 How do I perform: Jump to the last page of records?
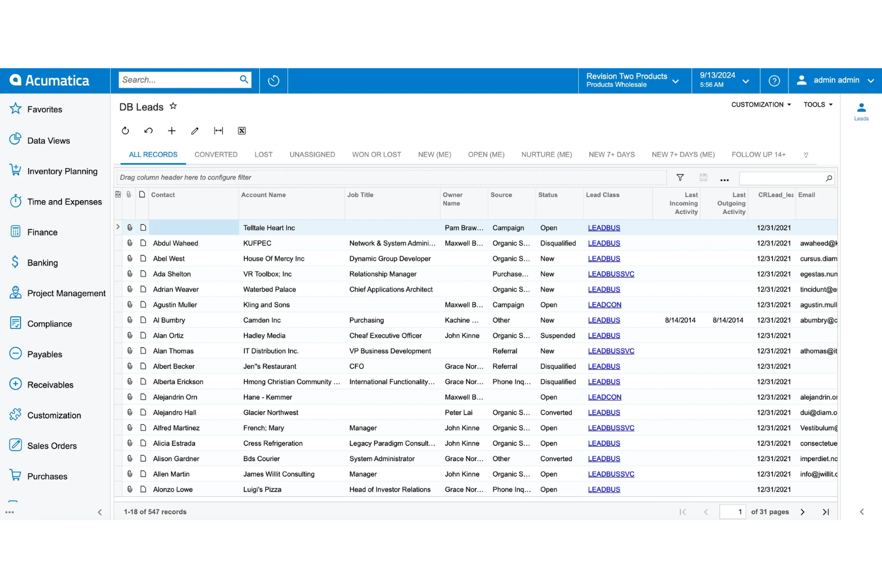coord(826,512)
